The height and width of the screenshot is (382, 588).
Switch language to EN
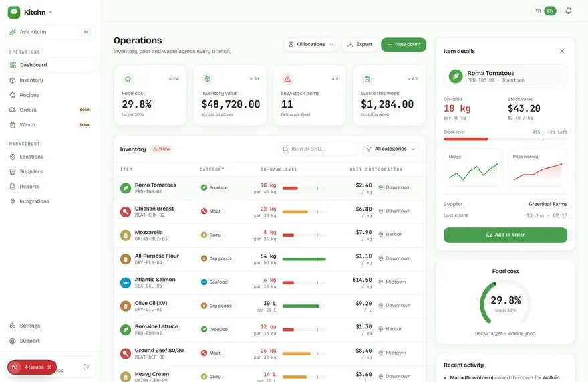coord(550,11)
